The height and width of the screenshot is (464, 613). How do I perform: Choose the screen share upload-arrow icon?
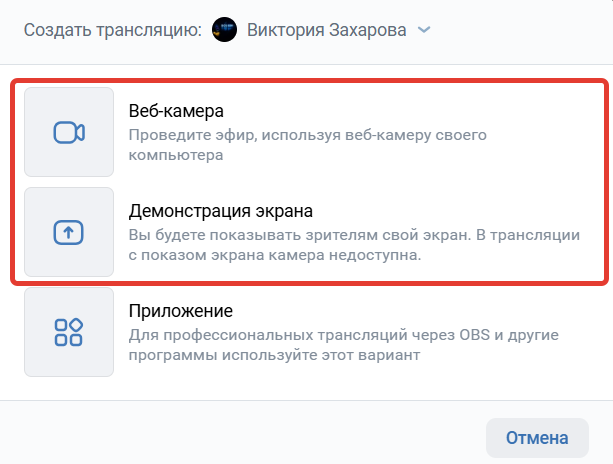[x=68, y=233]
